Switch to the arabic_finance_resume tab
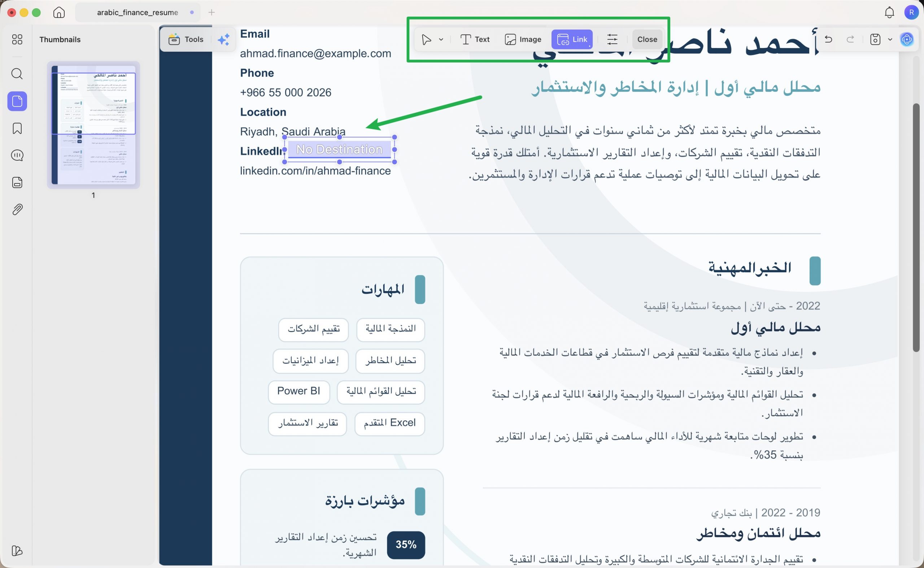The height and width of the screenshot is (568, 924). click(x=138, y=12)
